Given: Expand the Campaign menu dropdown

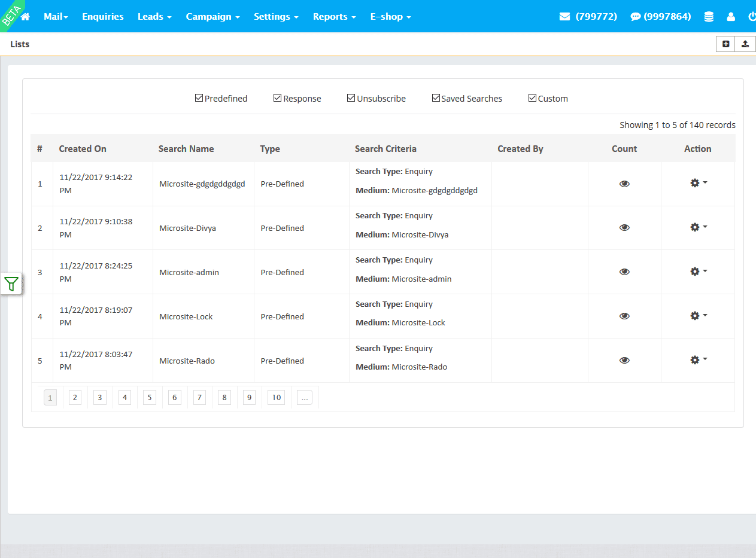Looking at the screenshot, I should pos(212,17).
